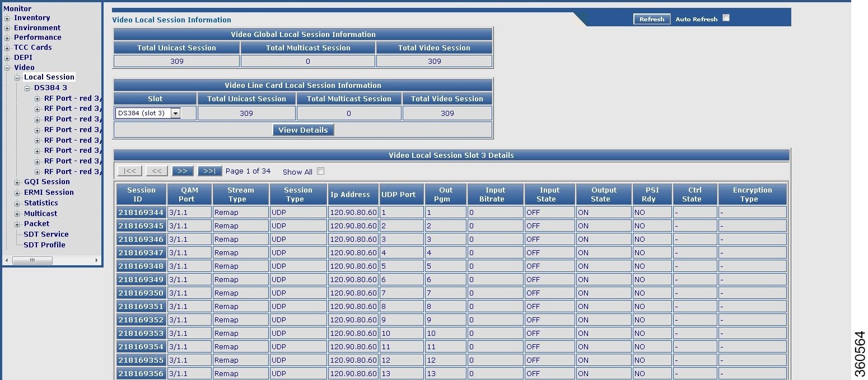Click IP 120.90.80.60 in row 218169344
This screenshot has width=868, height=380.
[x=353, y=213]
